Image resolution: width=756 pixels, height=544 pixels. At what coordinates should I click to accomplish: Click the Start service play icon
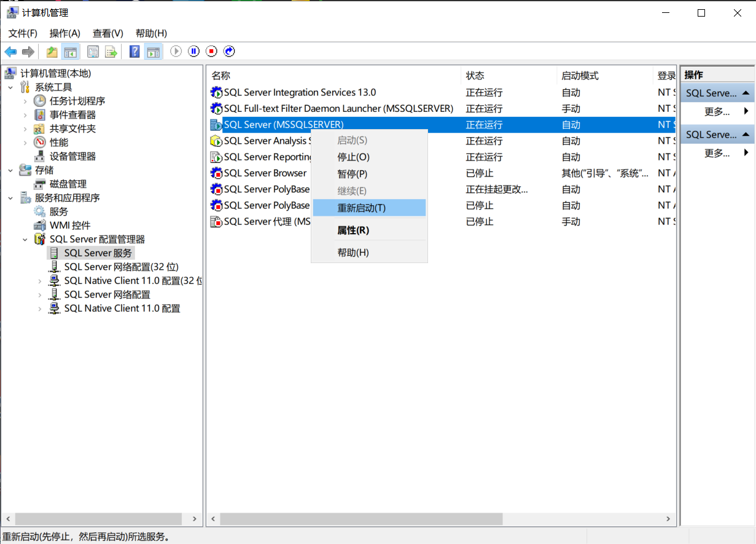(176, 52)
